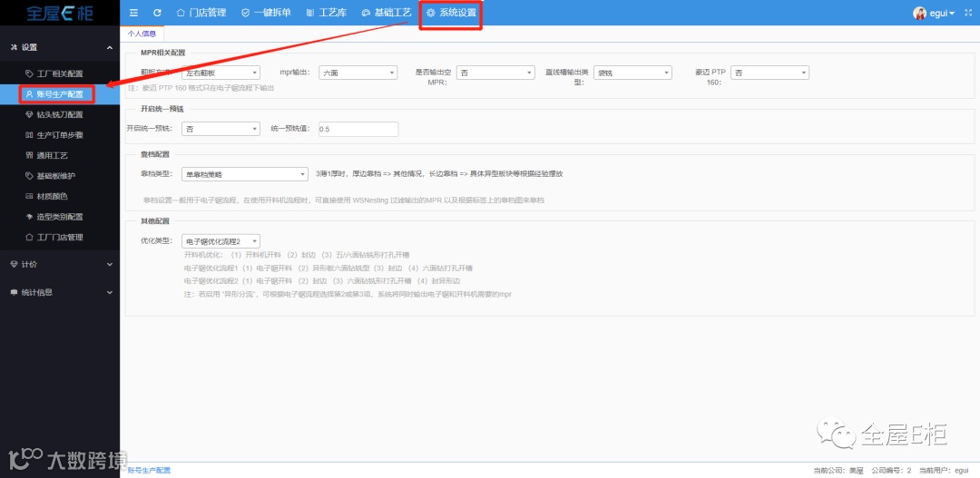Open the 是否输出空MPR dropdown
980x478 pixels.
click(x=495, y=73)
